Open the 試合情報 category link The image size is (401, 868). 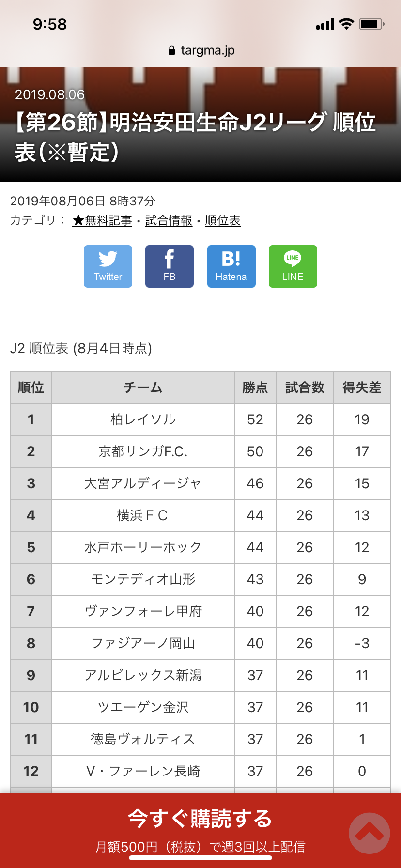[169, 221]
